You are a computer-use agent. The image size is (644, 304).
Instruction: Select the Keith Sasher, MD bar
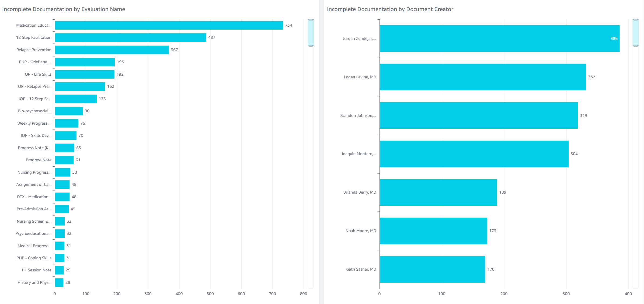click(x=432, y=269)
